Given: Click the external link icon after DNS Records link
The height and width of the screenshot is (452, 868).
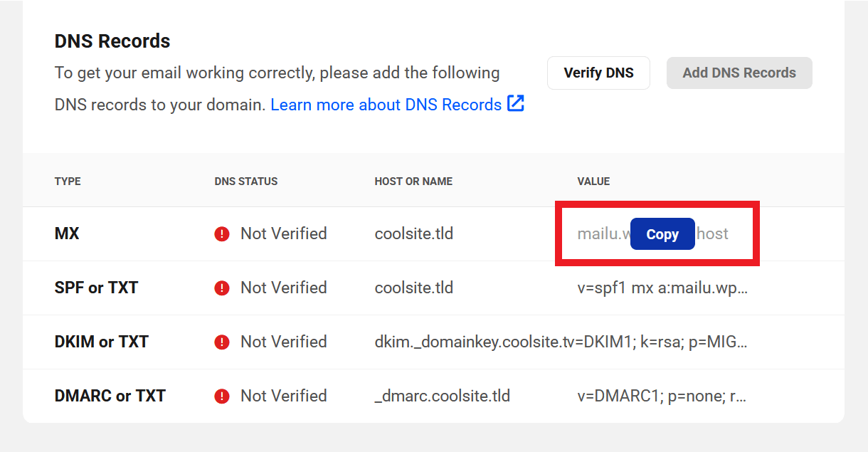Looking at the screenshot, I should tap(515, 104).
